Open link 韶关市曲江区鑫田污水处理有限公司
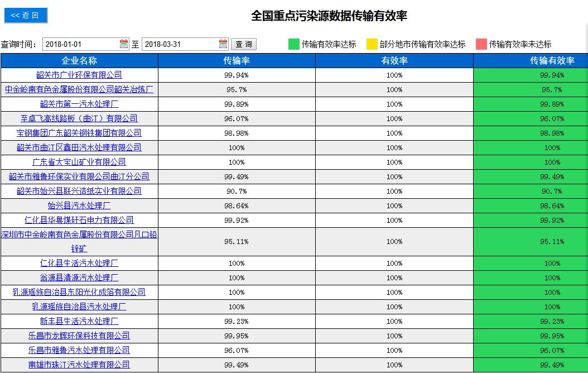 coord(79,147)
